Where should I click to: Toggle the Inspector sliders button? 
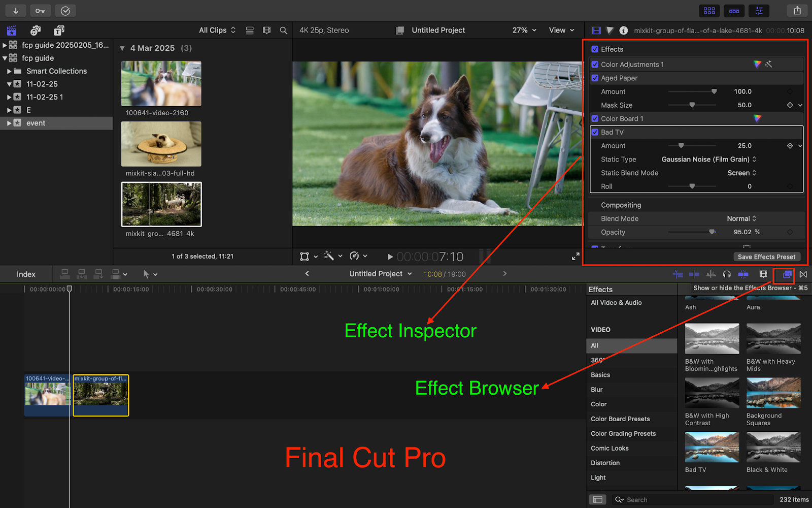759,11
